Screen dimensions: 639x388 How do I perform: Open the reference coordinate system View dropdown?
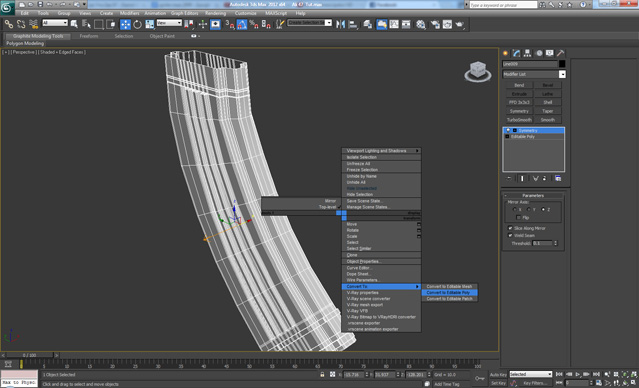pos(169,23)
